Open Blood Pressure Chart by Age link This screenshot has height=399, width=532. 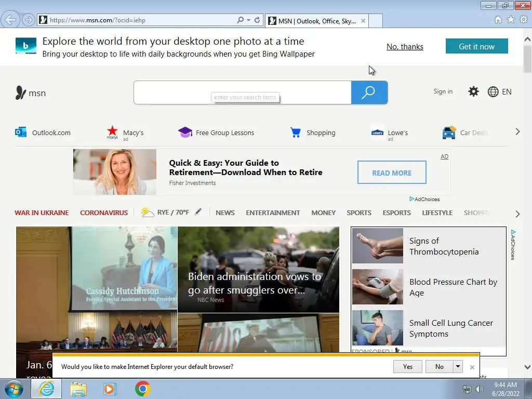[x=453, y=287]
